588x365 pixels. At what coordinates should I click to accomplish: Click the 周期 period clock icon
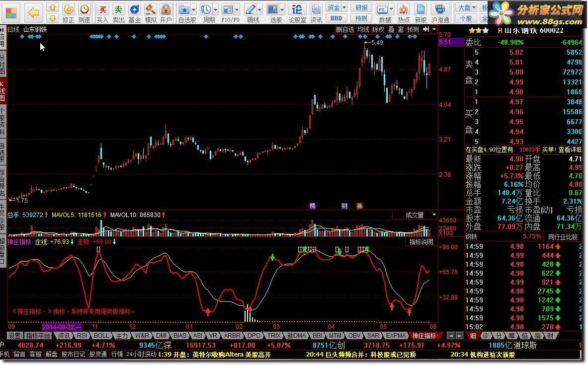pos(205,9)
